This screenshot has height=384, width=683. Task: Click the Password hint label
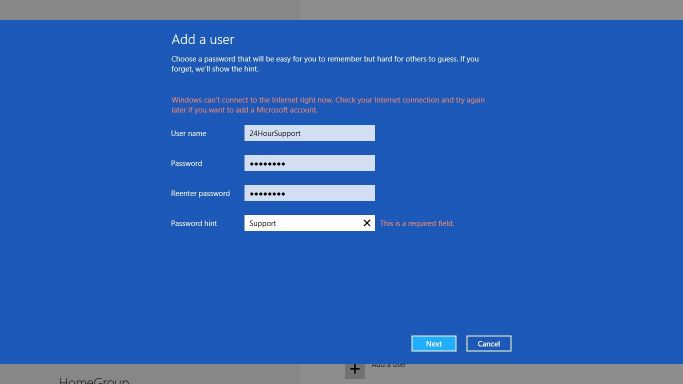click(194, 223)
